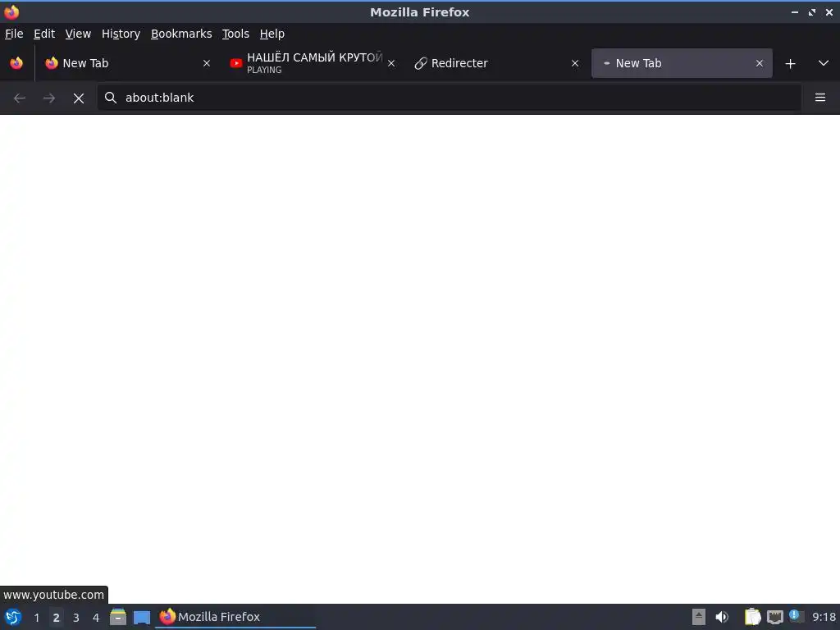Stop page loading with X button

[x=79, y=98]
